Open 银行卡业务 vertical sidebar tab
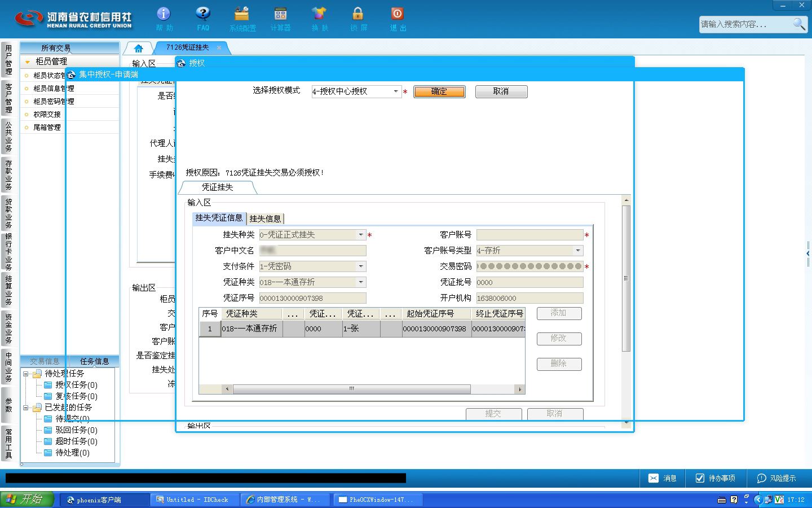The width and height of the screenshot is (812, 508). pyautogui.click(x=8, y=252)
